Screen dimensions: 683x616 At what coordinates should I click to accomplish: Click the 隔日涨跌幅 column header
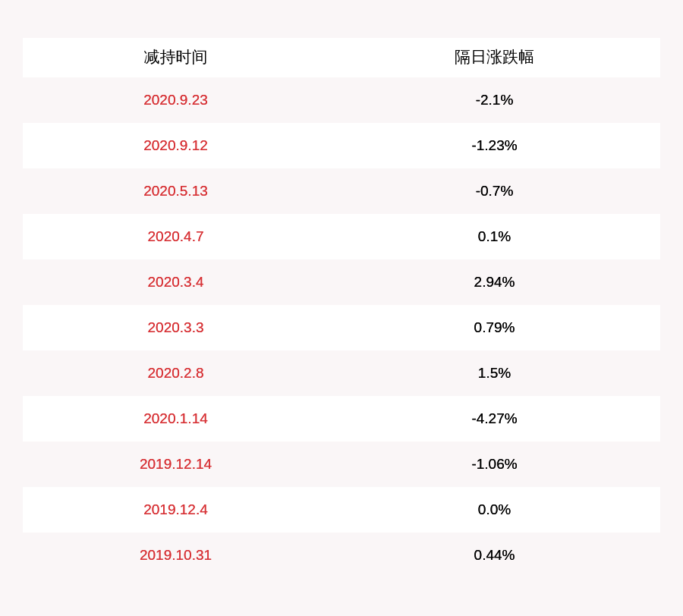point(494,57)
